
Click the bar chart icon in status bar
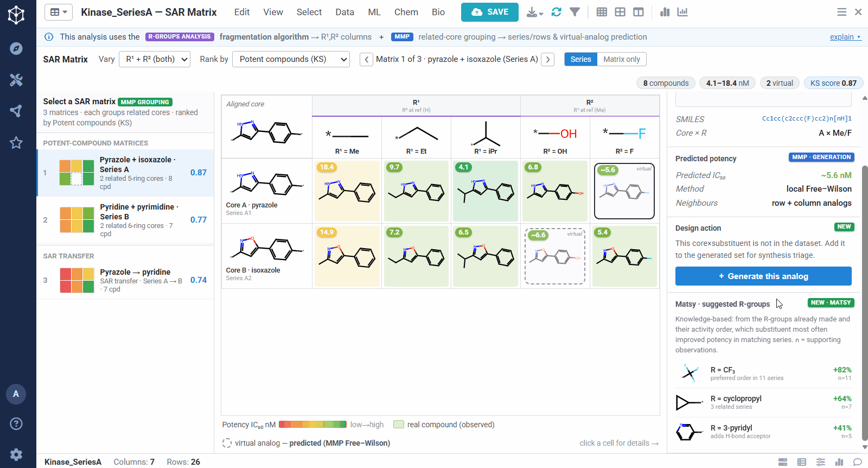pos(839,462)
